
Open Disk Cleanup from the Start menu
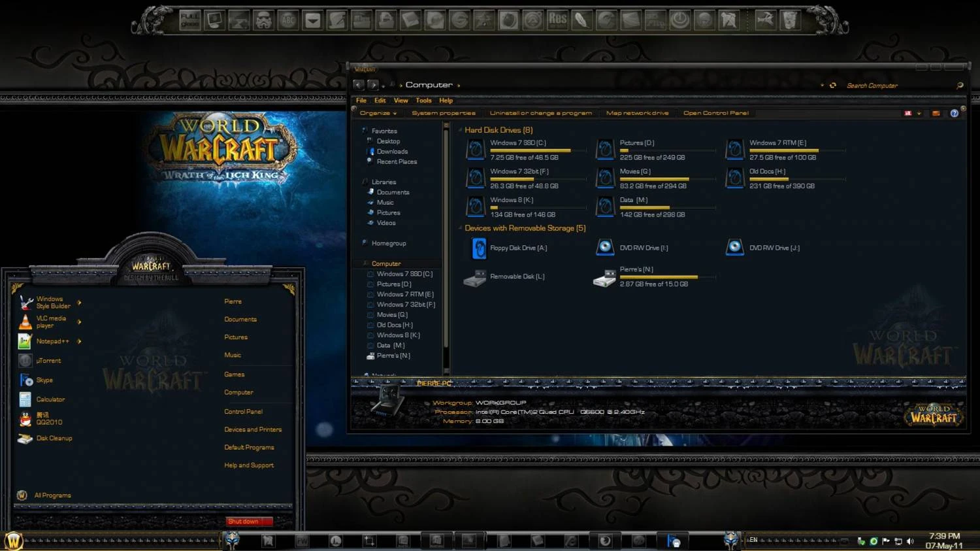pyautogui.click(x=54, y=438)
